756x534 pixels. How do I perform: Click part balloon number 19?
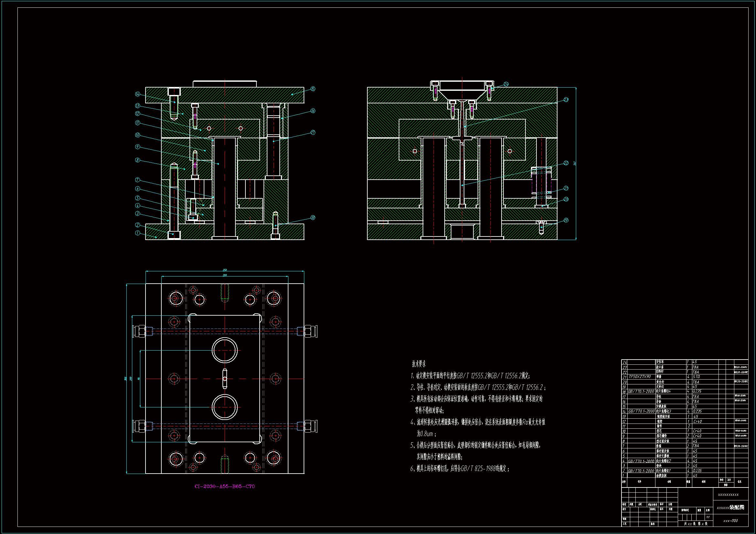[566, 220]
